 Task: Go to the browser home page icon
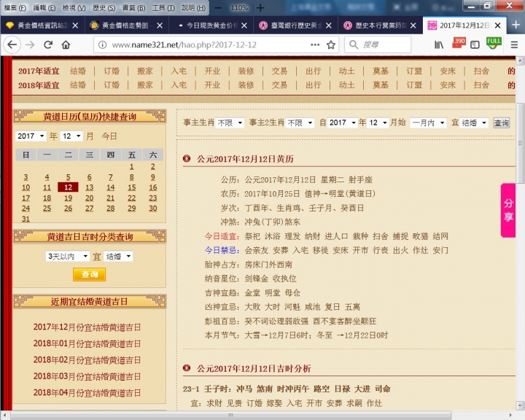tap(66, 44)
